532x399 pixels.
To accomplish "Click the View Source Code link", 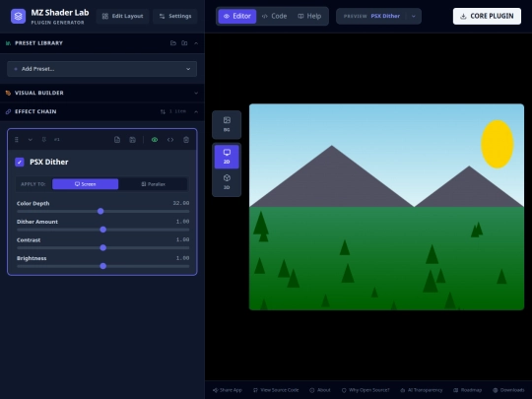I will coord(276,390).
